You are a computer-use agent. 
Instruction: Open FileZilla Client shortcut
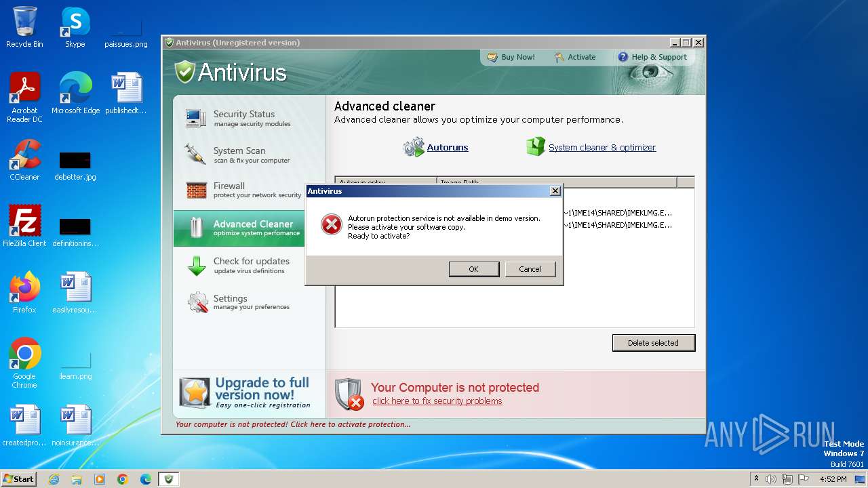(x=24, y=226)
